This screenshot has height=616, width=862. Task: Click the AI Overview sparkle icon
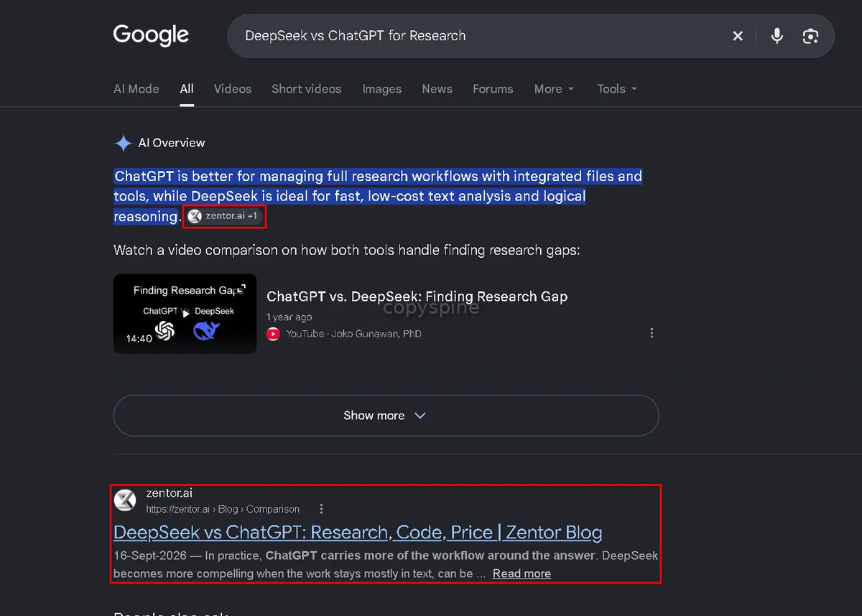(x=123, y=143)
